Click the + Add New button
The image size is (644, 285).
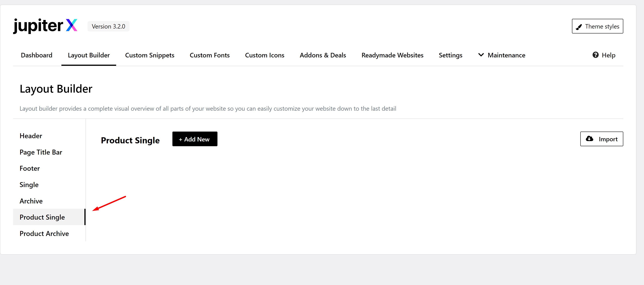[x=195, y=139]
